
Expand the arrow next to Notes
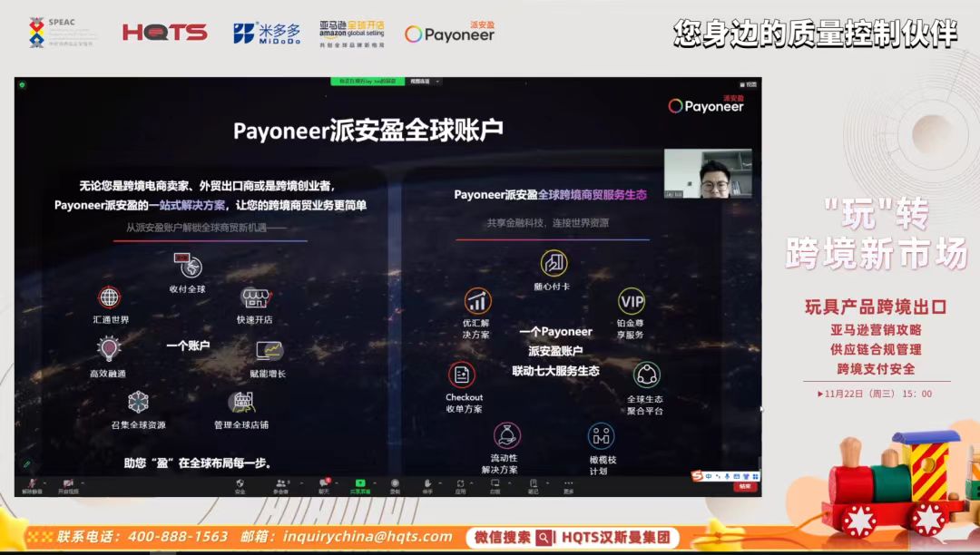point(547,482)
